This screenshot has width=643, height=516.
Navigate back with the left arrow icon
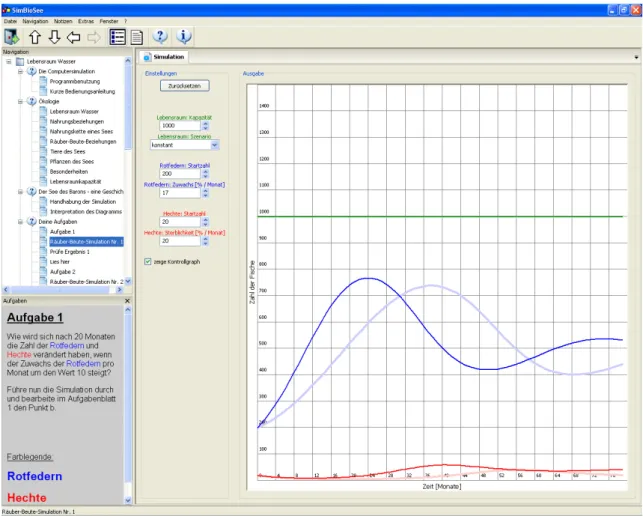73,37
